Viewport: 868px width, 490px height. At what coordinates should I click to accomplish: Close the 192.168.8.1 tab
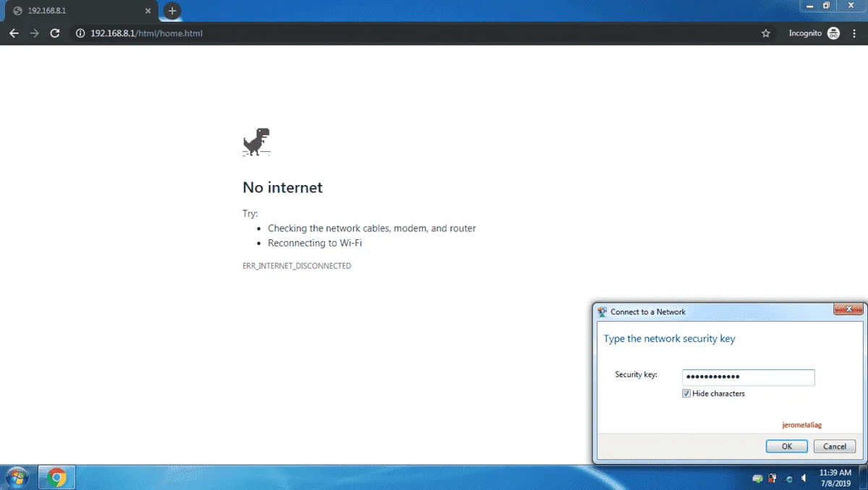pos(148,11)
